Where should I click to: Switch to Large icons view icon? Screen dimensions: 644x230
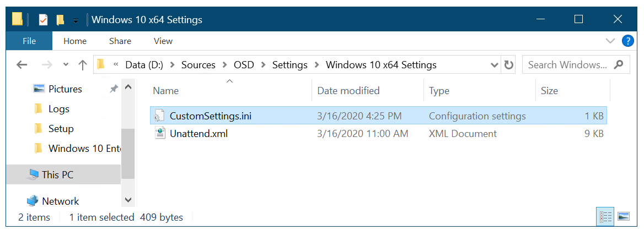[x=623, y=216]
